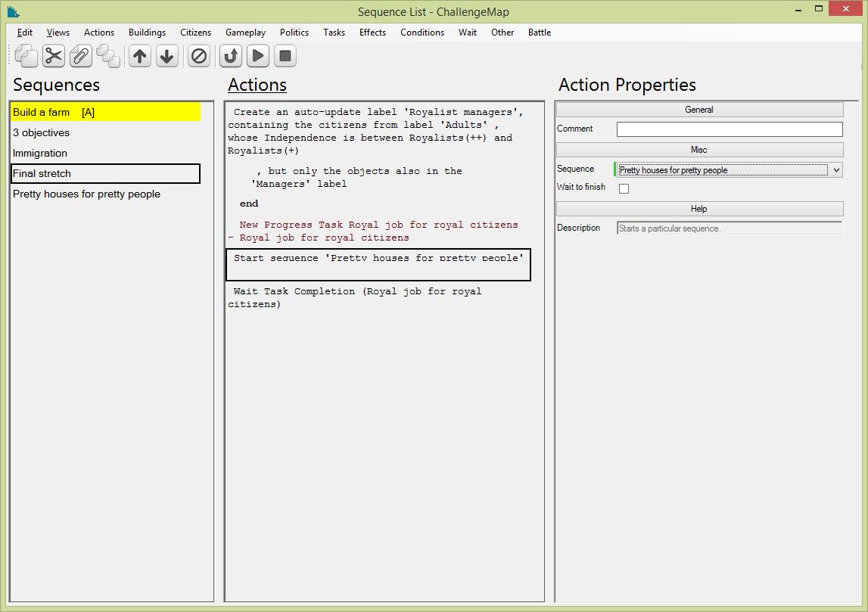Select the 'Start sequence' action
This screenshot has height=612, width=868.
coord(378,265)
